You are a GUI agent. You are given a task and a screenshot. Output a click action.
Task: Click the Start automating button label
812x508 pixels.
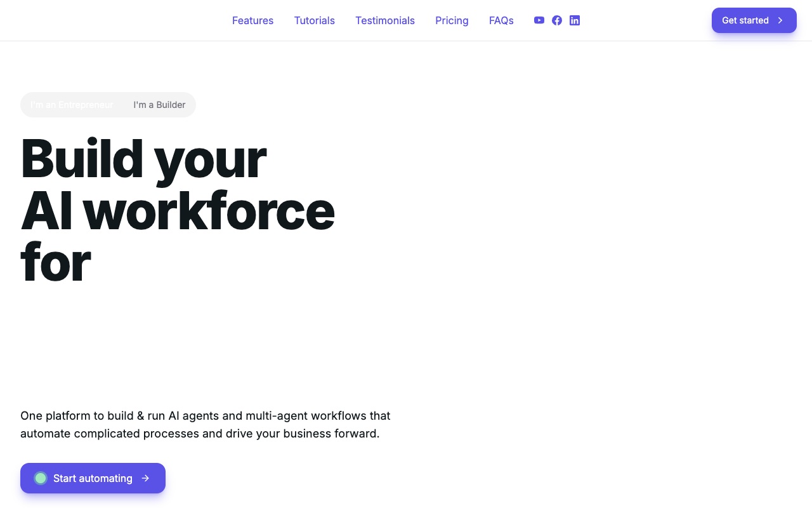click(93, 478)
